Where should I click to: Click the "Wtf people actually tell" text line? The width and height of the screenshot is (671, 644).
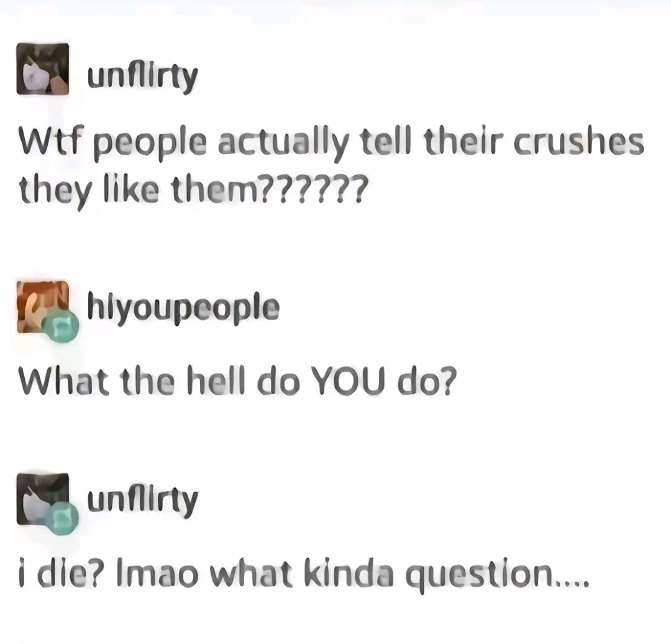pyautogui.click(x=331, y=144)
